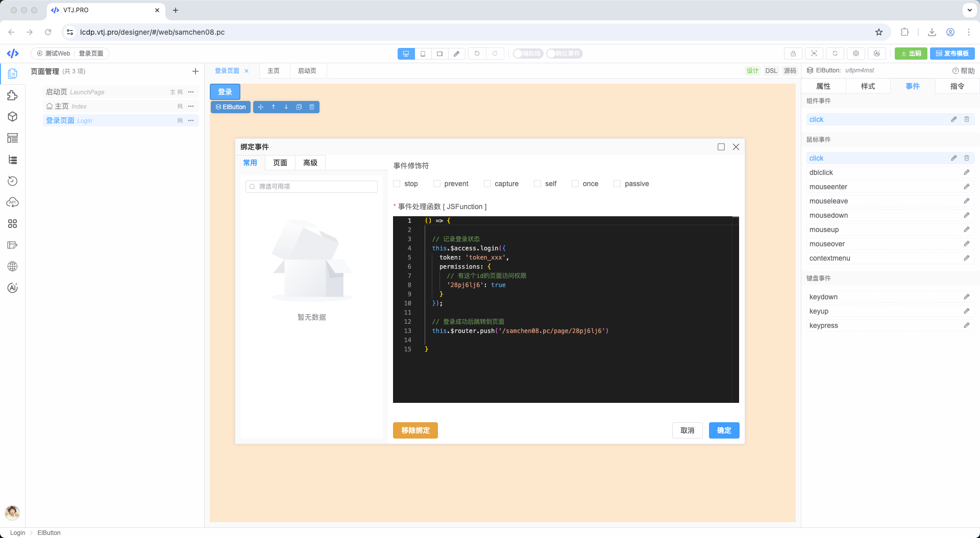Viewport: 980px width, 538px height.
Task: Switch to the 高级 tab in dialog
Action: [x=310, y=163]
